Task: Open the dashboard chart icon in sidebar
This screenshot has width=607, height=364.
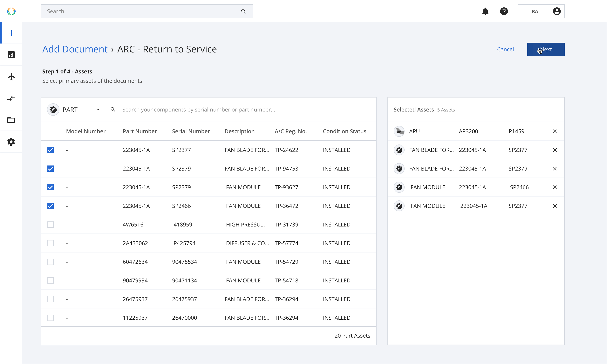Action: click(x=11, y=55)
